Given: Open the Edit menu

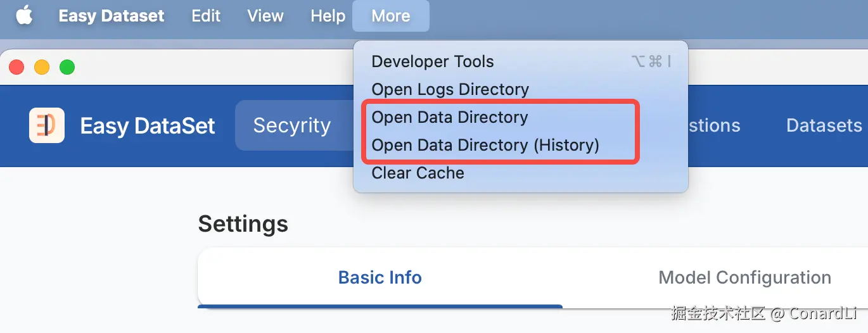Looking at the screenshot, I should [x=206, y=16].
